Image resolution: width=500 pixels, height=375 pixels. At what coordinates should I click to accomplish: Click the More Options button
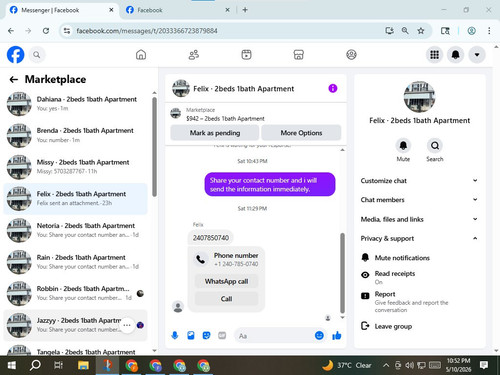(301, 133)
